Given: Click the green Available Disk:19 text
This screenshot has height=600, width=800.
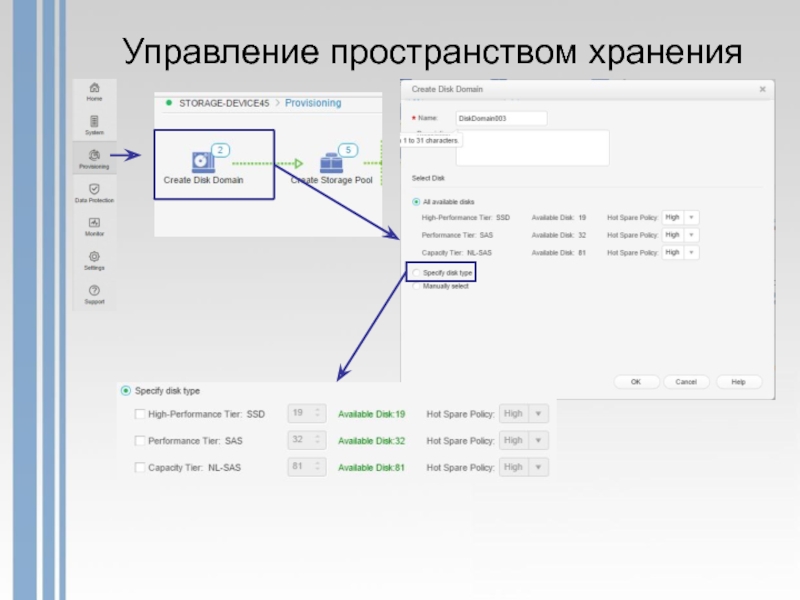Looking at the screenshot, I should coord(371,414).
